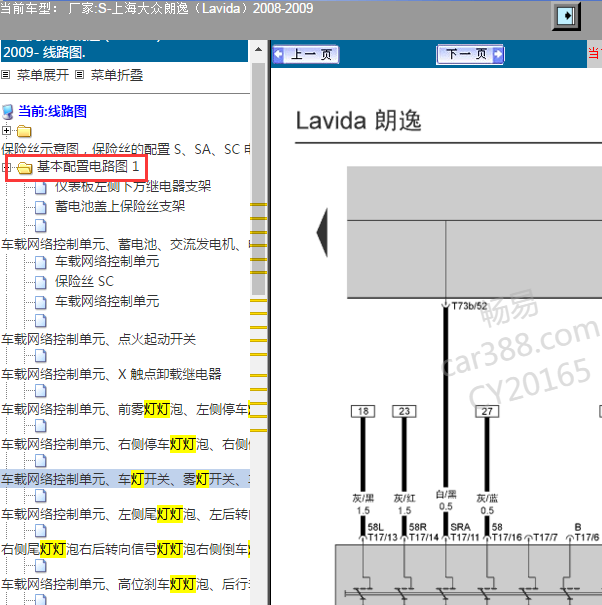Click page icon of 保险丝 SC
The width and height of the screenshot is (602, 605).
41,282
